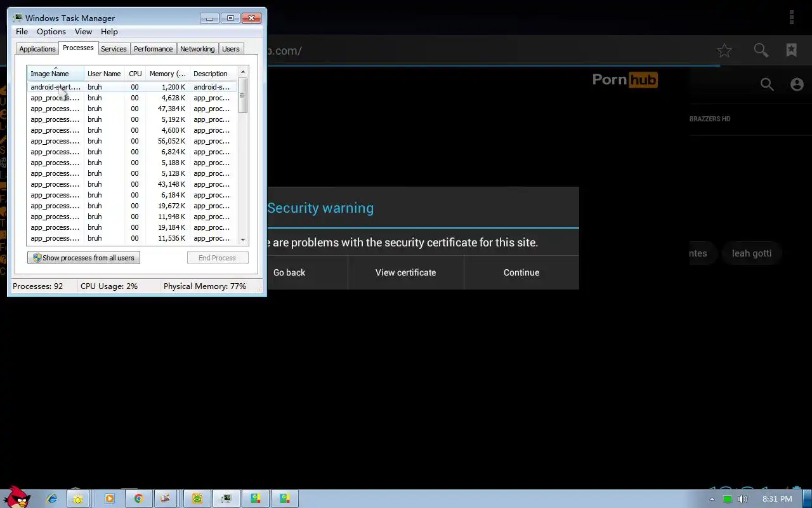This screenshot has width=812, height=508.
Task: Switch to the Applications tab
Action: [x=37, y=49]
